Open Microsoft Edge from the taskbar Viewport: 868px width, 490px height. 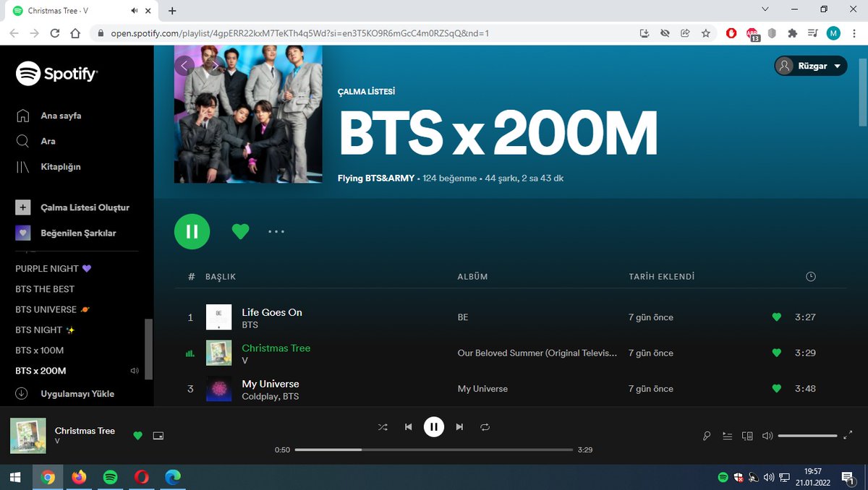point(173,477)
